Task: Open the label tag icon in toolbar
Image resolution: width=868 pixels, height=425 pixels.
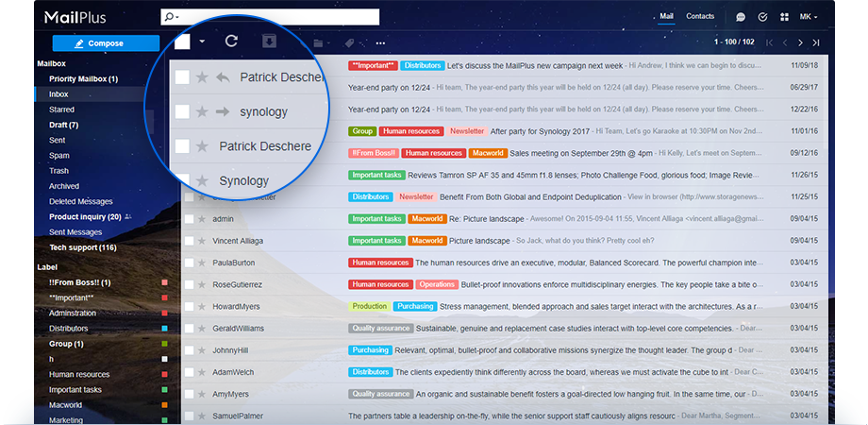Action: (349, 43)
